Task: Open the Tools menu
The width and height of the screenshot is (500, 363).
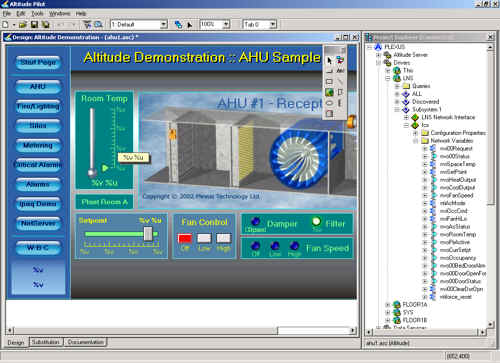Action: (37, 14)
